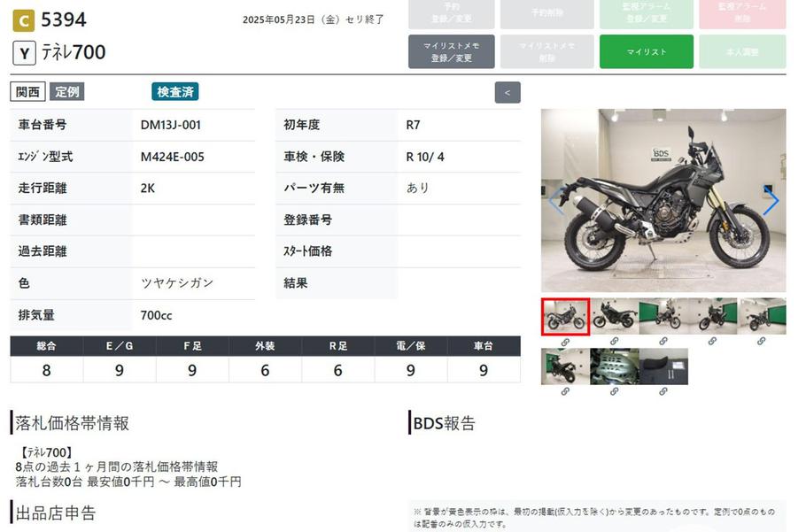
Task: Click the link icon under the skid plate thumbnail
Action: (x=614, y=392)
